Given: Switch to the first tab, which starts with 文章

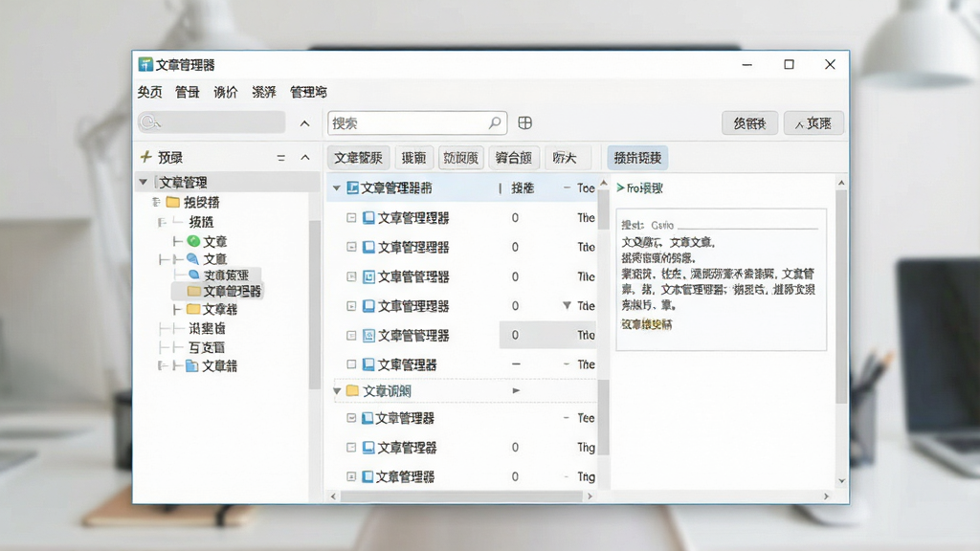Looking at the screenshot, I should [359, 158].
